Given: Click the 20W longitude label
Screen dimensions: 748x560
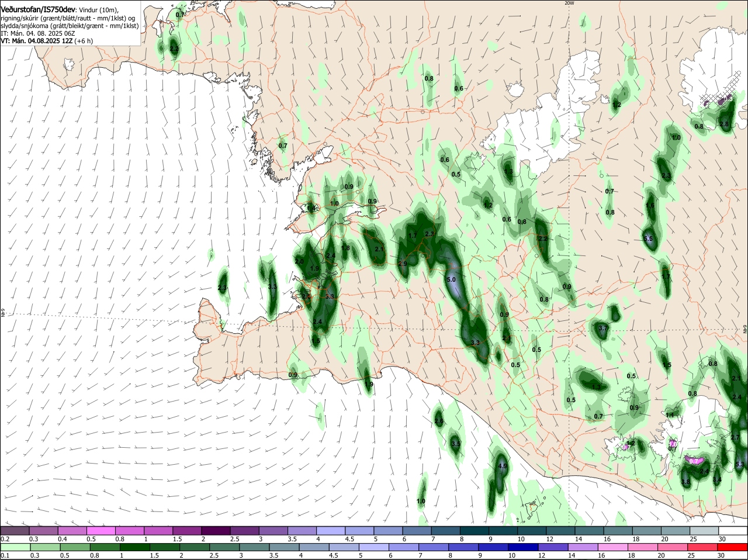Looking at the screenshot, I should click(570, 3).
